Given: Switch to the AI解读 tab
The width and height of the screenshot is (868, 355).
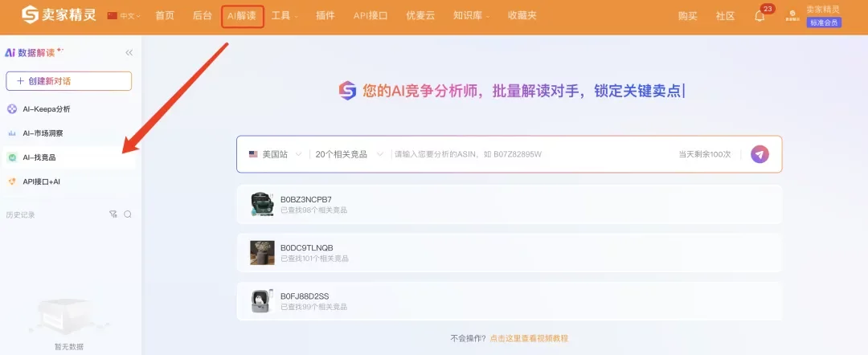Looking at the screenshot, I should coord(242,16).
